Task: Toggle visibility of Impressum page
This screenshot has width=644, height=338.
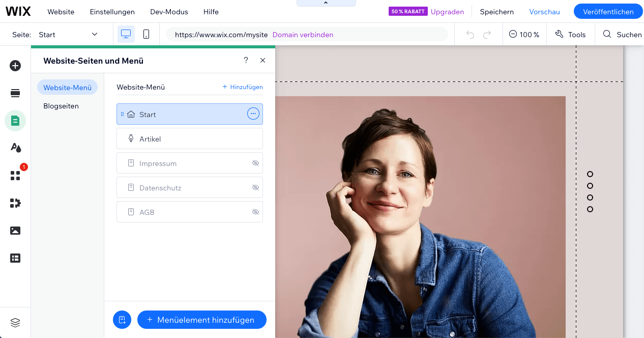Action: pyautogui.click(x=255, y=163)
